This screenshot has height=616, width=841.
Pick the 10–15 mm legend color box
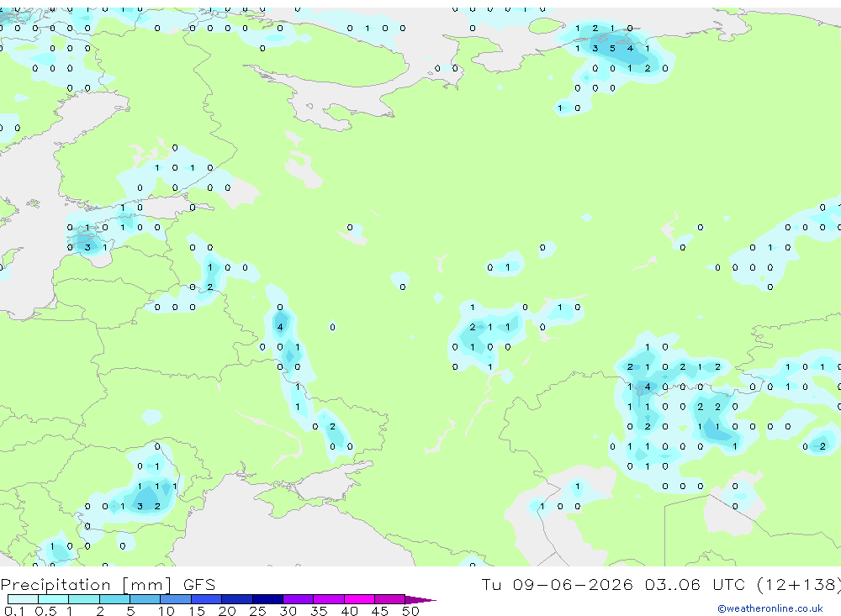pos(176,599)
